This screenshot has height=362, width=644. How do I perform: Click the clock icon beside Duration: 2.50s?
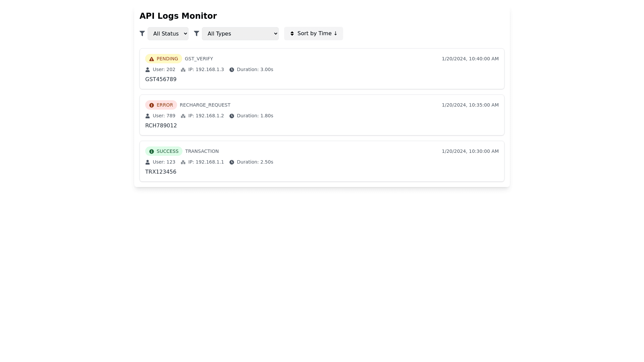[232, 162]
